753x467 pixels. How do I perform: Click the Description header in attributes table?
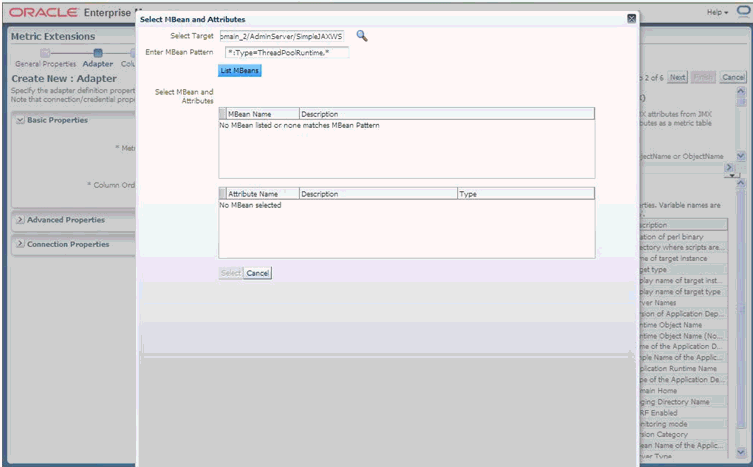click(x=378, y=194)
